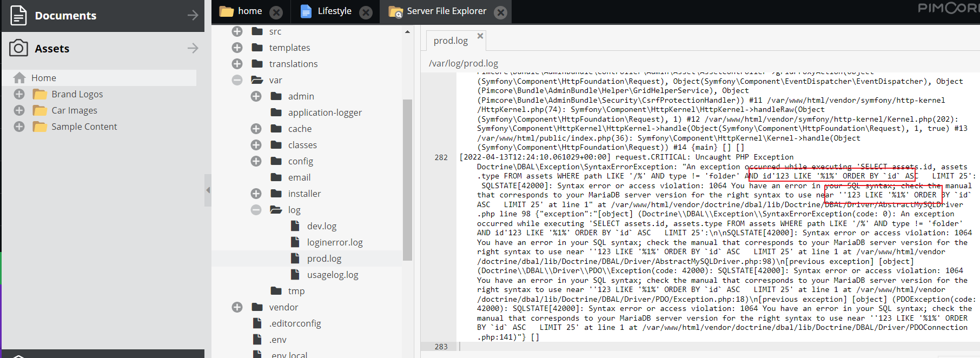Click the usagelog.log file icon
Viewport: 980px width, 358px height.
295,275
